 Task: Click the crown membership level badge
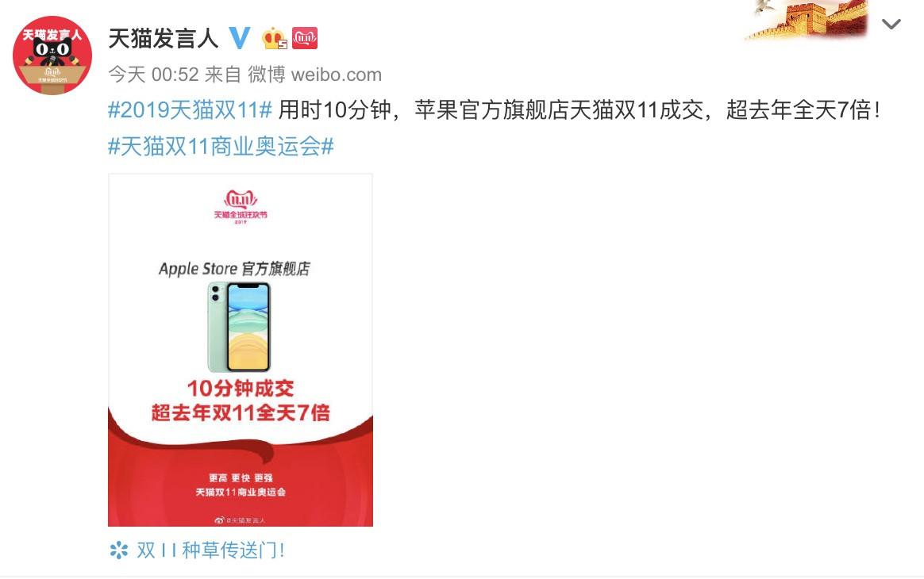point(274,38)
